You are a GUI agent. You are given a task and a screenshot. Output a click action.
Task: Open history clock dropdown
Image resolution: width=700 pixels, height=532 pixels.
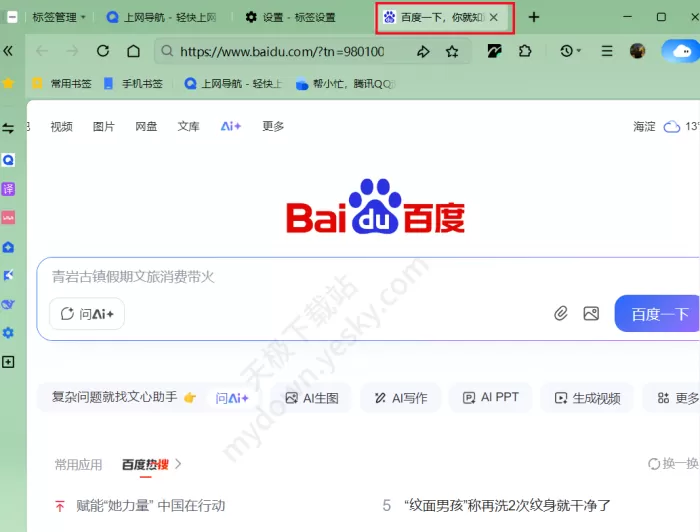click(570, 51)
